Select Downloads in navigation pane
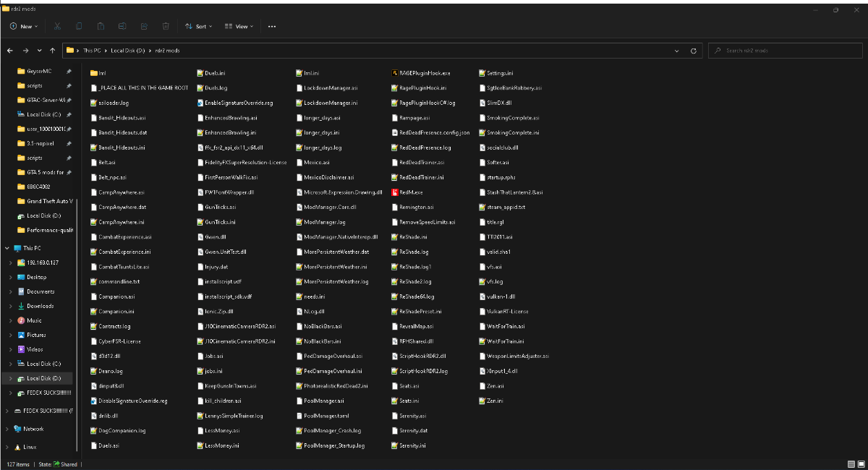Viewport: 868px width, 470px height. 40,306
